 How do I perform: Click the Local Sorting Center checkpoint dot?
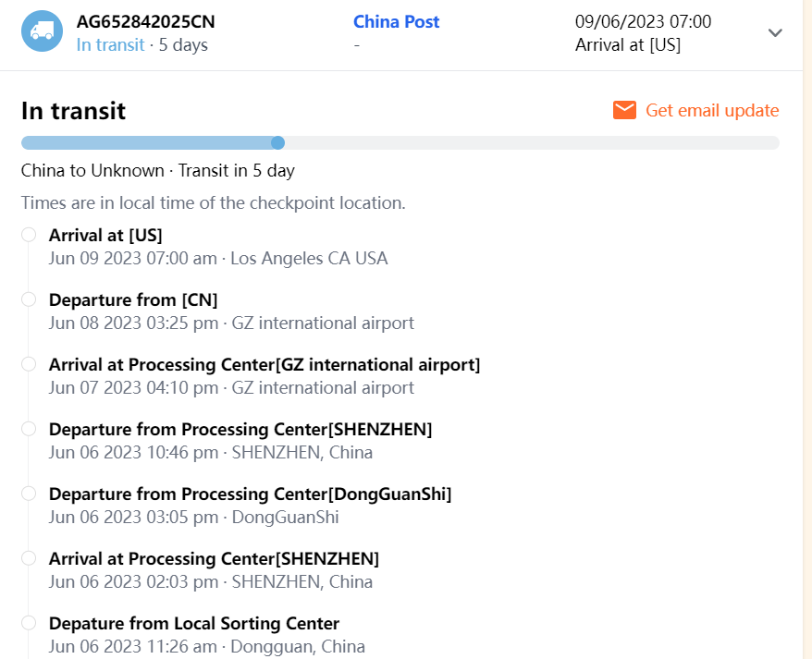click(x=29, y=623)
